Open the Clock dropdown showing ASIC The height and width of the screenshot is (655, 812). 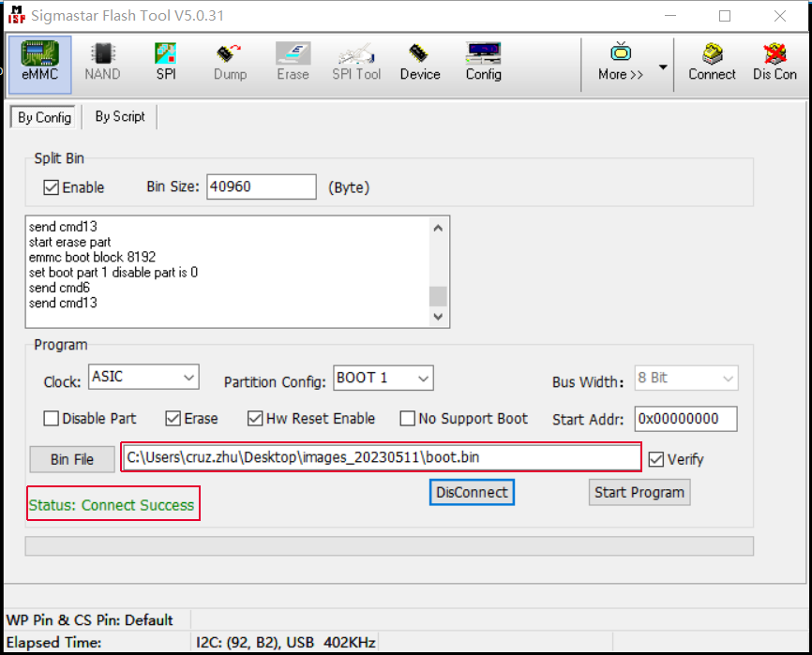point(143,378)
